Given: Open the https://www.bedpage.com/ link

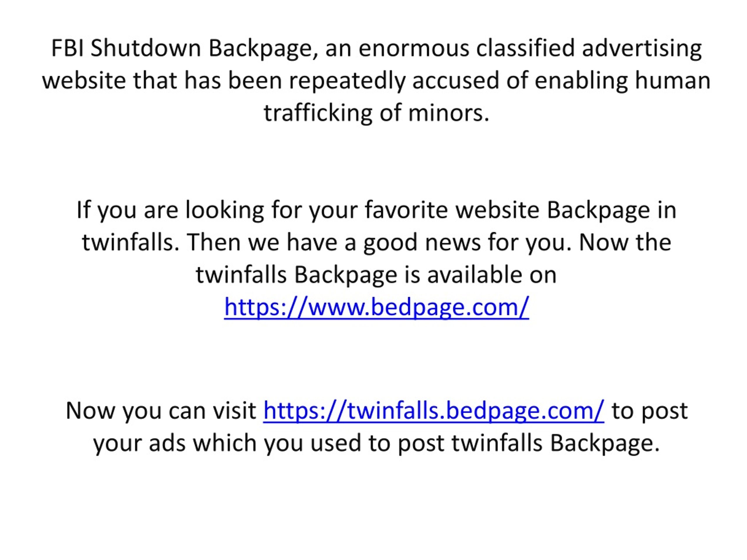Looking at the screenshot, I should [376, 307].
